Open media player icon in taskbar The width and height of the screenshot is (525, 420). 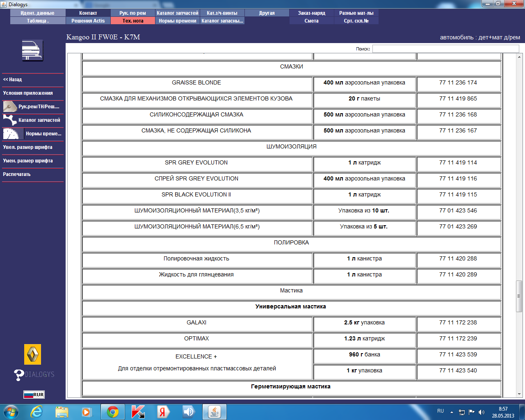click(87, 412)
